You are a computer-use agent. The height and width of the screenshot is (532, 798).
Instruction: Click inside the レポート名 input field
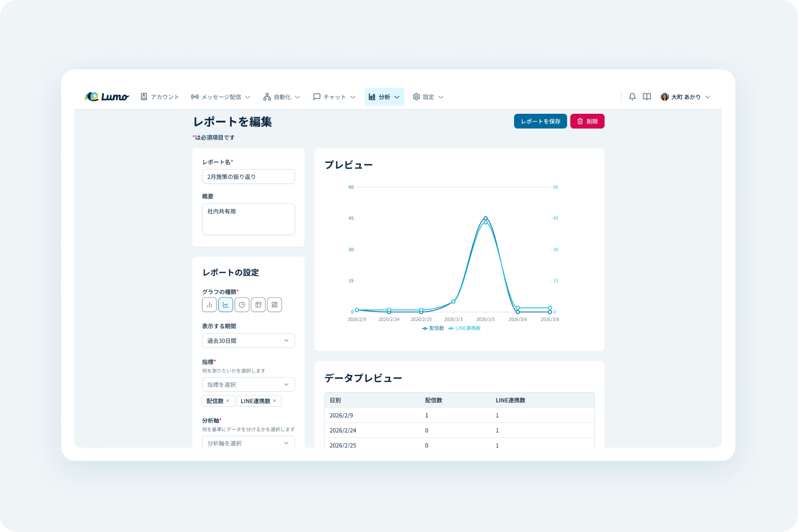coord(248,176)
